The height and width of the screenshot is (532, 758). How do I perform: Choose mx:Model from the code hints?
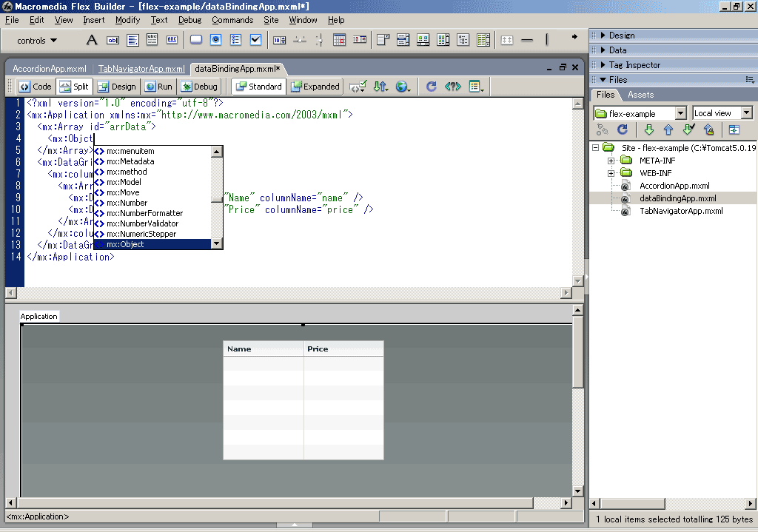(152, 182)
